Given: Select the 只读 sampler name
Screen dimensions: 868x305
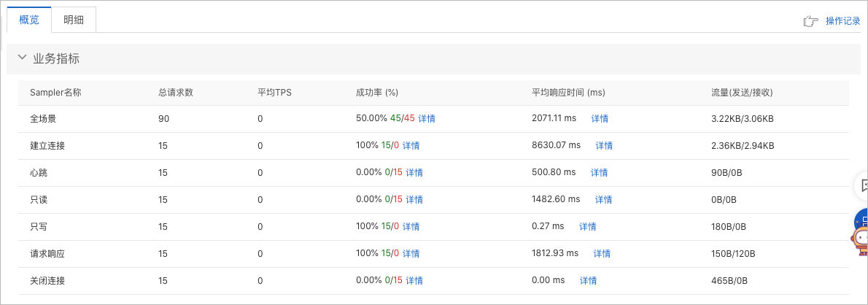Looking at the screenshot, I should coord(39,199).
